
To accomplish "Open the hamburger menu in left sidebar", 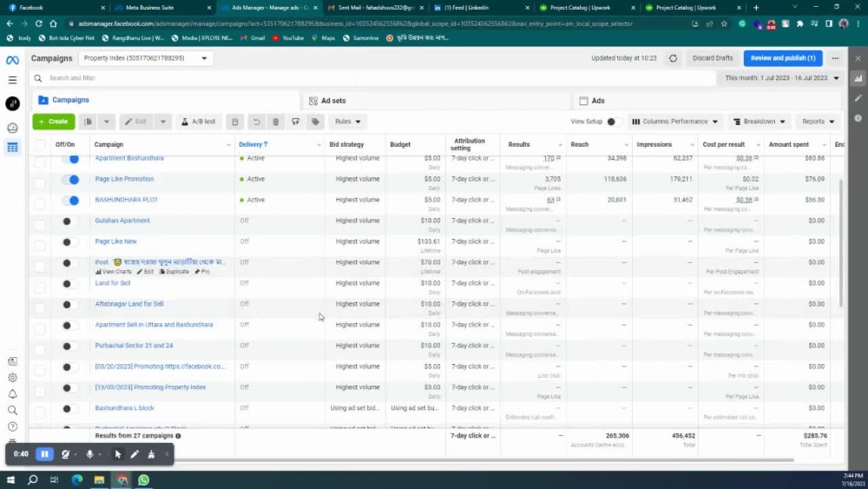I will [x=12, y=80].
